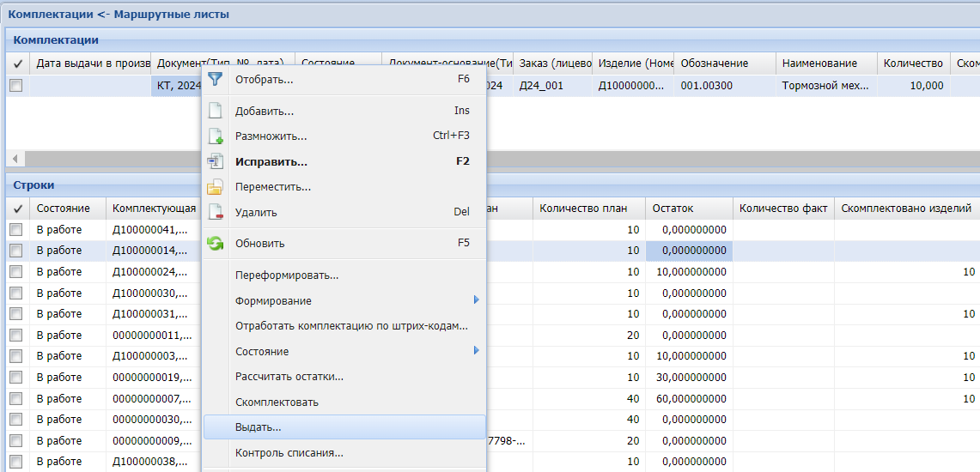980x472 pixels.
Task: Open Контроль списания... menu item
Action: click(x=289, y=453)
